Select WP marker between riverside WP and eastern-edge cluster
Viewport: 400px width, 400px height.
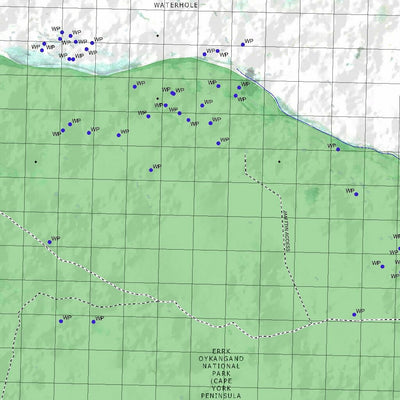pyautogui.click(x=356, y=194)
